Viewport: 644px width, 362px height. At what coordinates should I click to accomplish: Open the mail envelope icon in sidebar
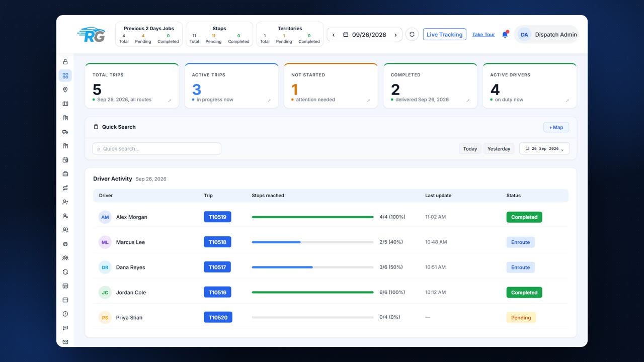(x=65, y=342)
